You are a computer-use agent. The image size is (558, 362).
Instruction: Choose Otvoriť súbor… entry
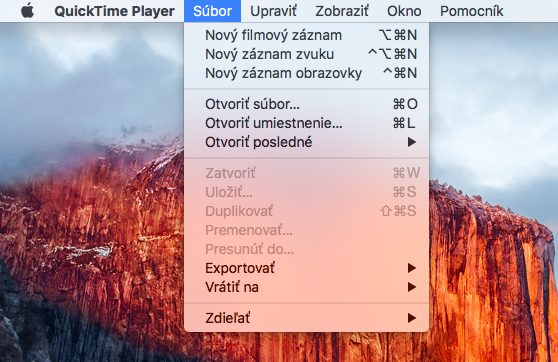click(306, 104)
